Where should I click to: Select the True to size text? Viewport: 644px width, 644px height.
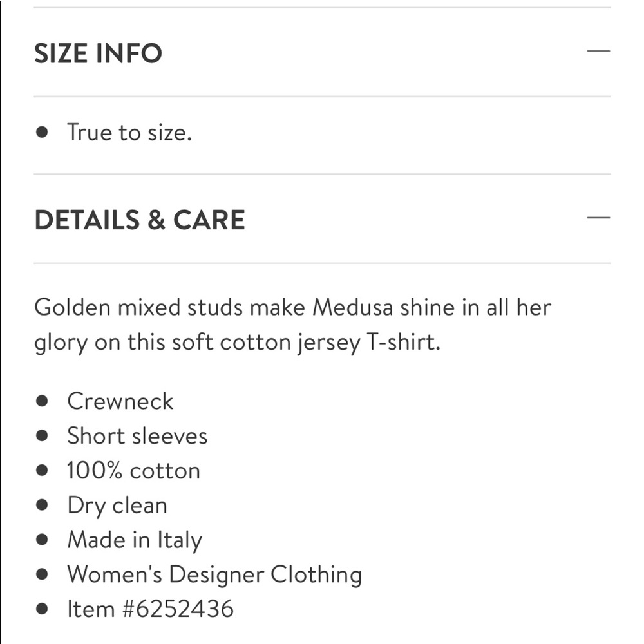(129, 132)
